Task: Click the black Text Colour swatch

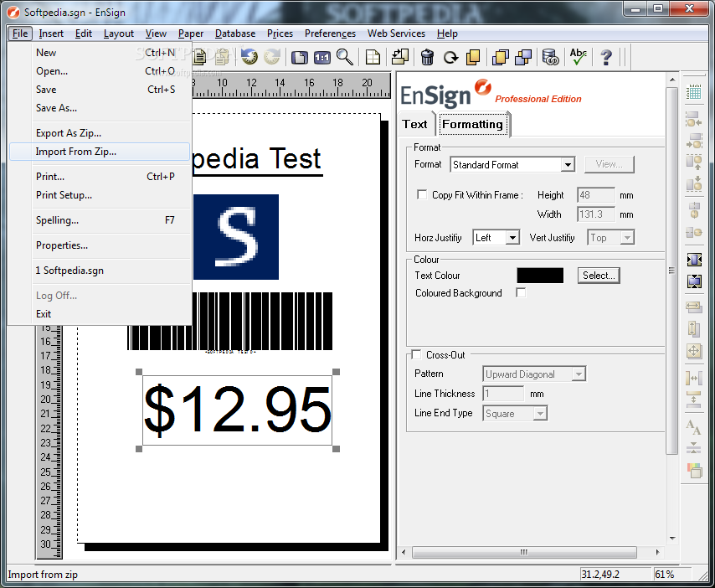Action: [540, 276]
